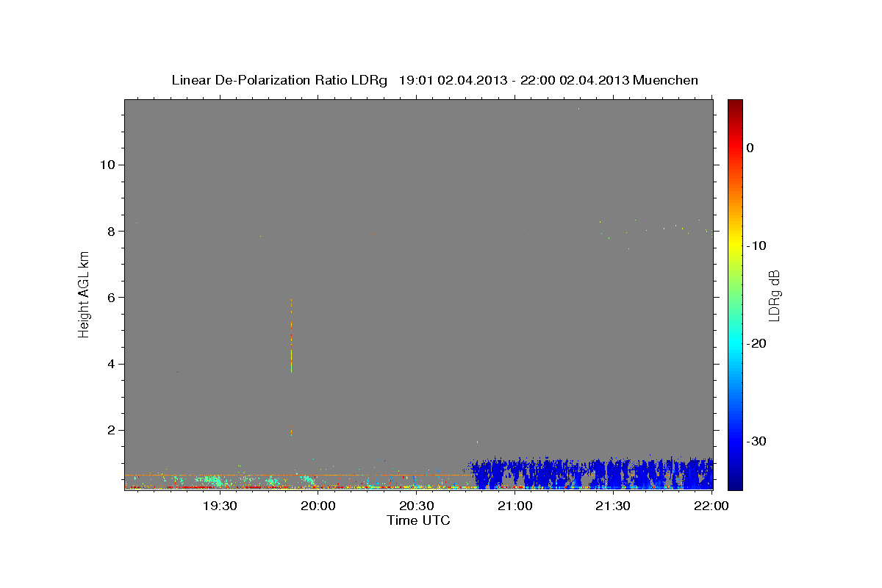Click the plot title mentioning Muenchen

point(434,80)
